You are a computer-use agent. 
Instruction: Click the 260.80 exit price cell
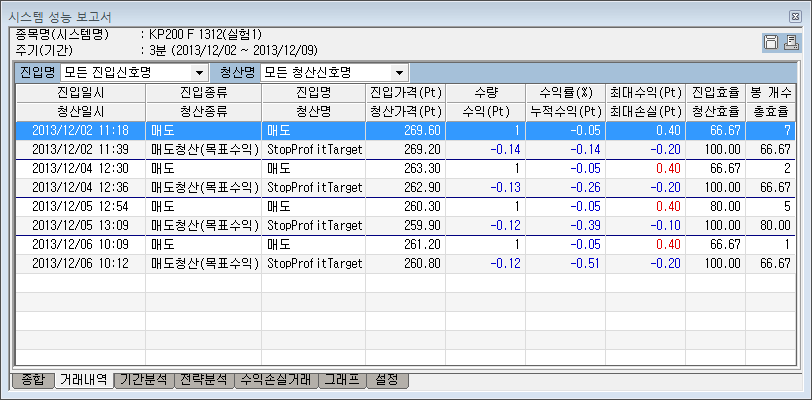coord(406,263)
